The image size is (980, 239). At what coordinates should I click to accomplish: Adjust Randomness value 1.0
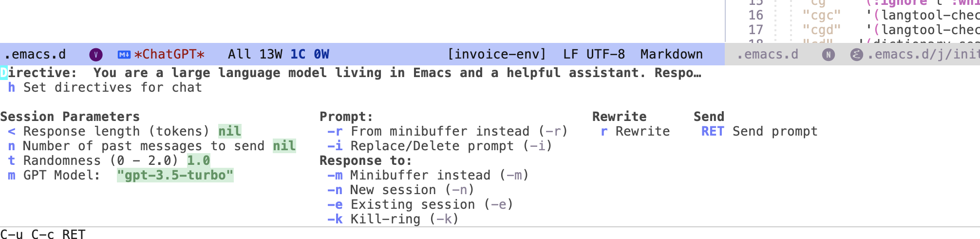coord(199,160)
